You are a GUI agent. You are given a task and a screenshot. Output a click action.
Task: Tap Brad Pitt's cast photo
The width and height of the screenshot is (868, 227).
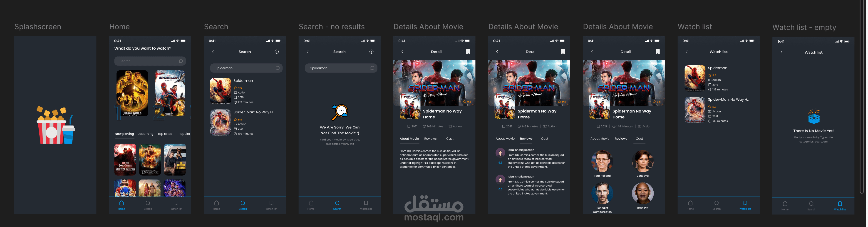pos(642,193)
